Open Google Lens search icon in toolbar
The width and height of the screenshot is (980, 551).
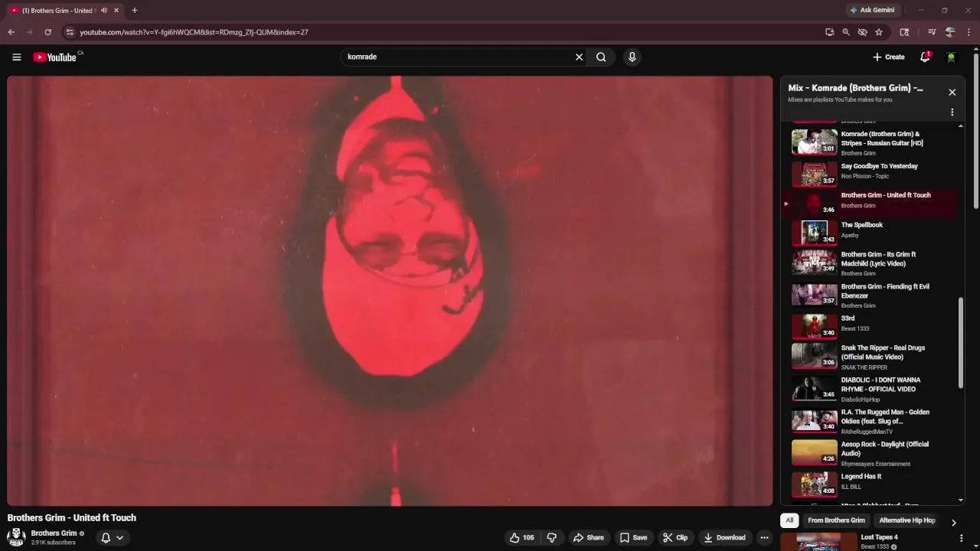(904, 32)
